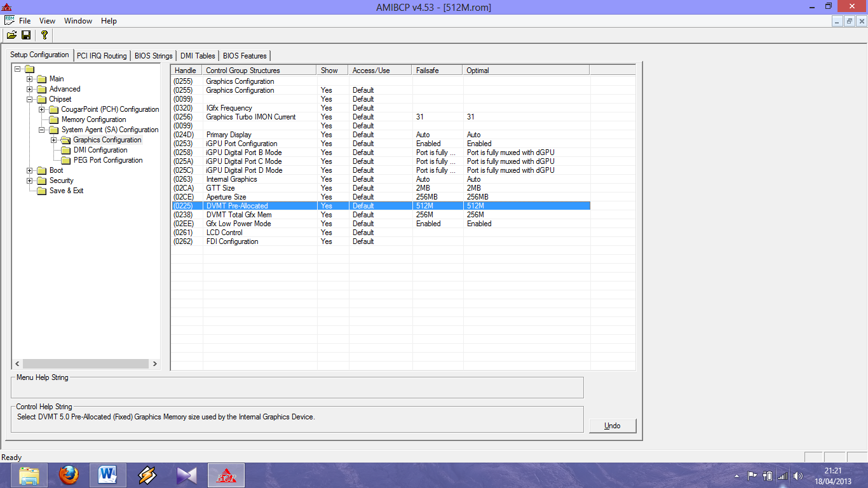Switch to BIOS Strings tab
This screenshot has width=868, height=488.
153,56
